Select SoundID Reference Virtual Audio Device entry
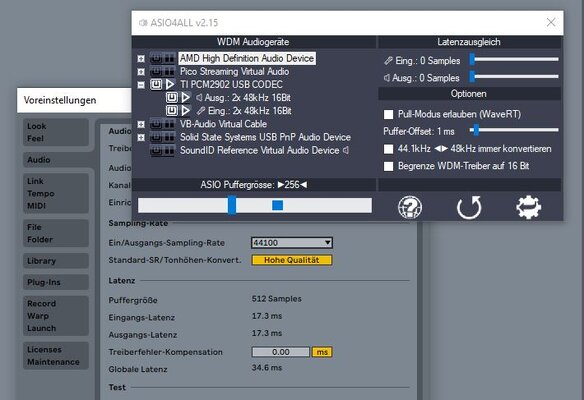This screenshot has width=584, height=400. [260, 150]
